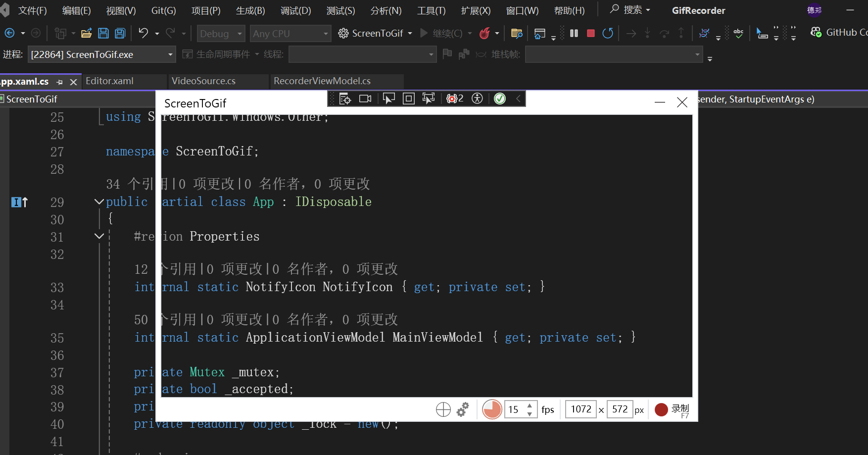Click the width field showing 1072

click(581, 409)
